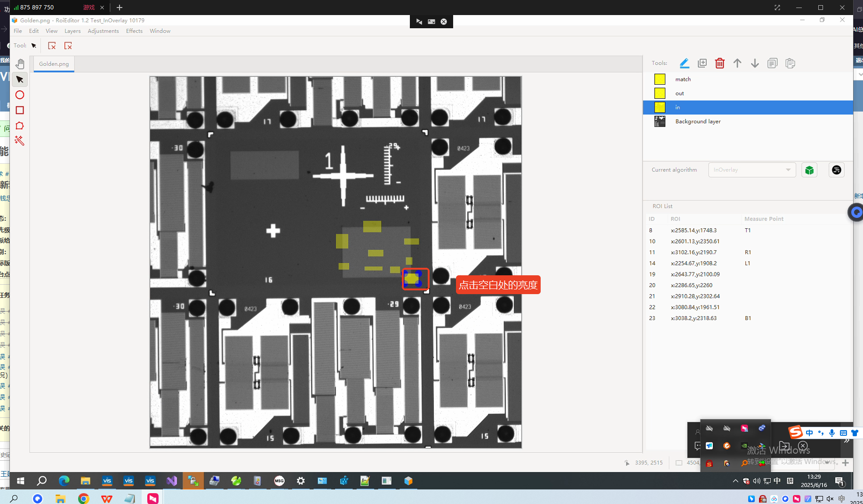Open taskbar search magnifier
The image size is (863, 504).
(42, 481)
